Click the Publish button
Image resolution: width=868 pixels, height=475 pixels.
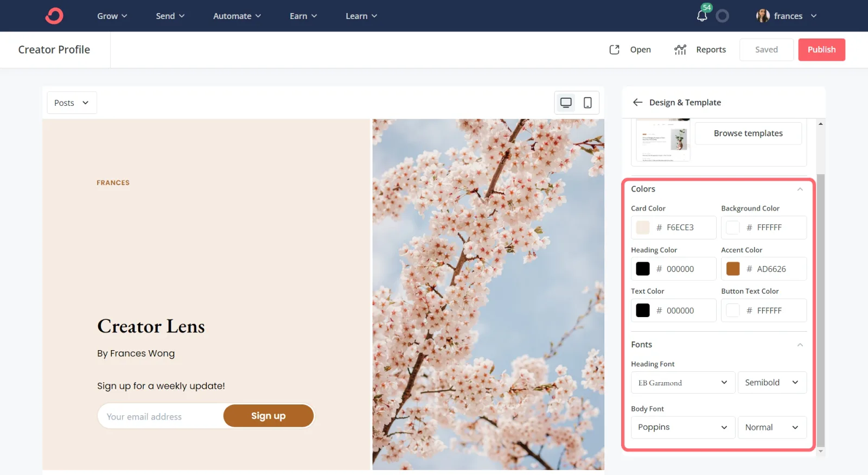(821, 49)
